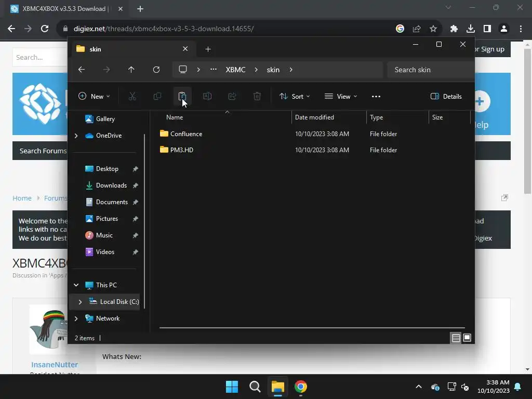The width and height of the screenshot is (532, 399).
Task: Open the See more ellipsis menu
Action: coord(376,96)
